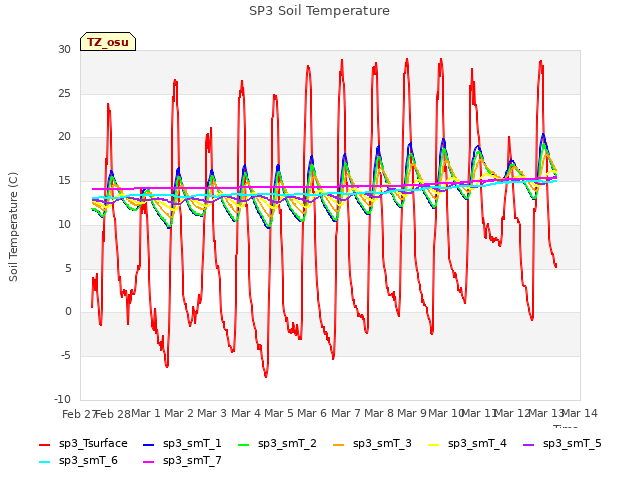Screen dimensions: 640x480
Task: Click the sp3_Tsurface legend entry
Action: click(83, 444)
